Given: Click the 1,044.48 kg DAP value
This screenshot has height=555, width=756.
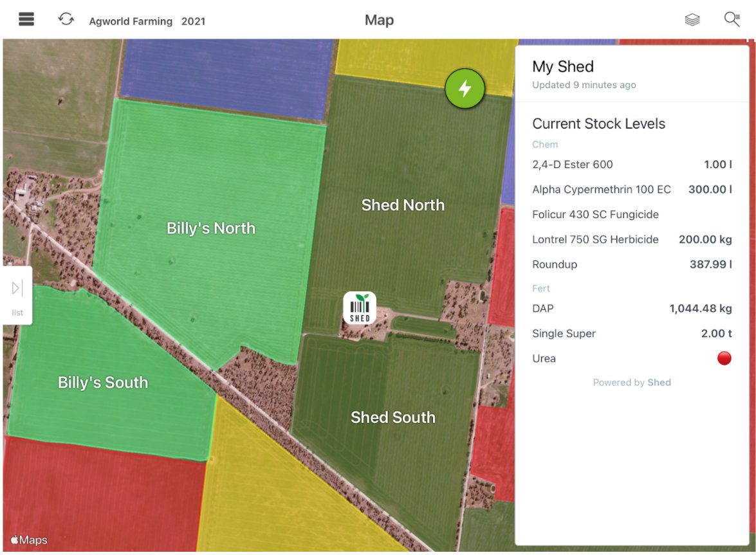Looking at the screenshot, I should coord(701,308).
